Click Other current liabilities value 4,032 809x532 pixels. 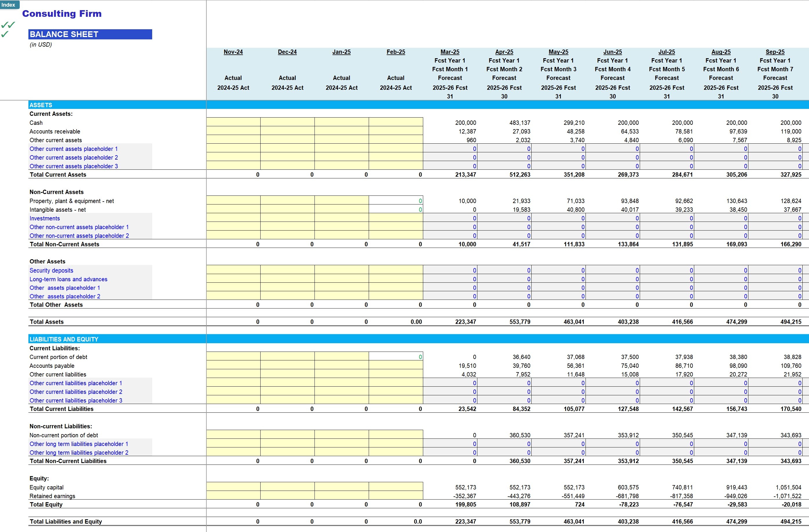coord(469,374)
